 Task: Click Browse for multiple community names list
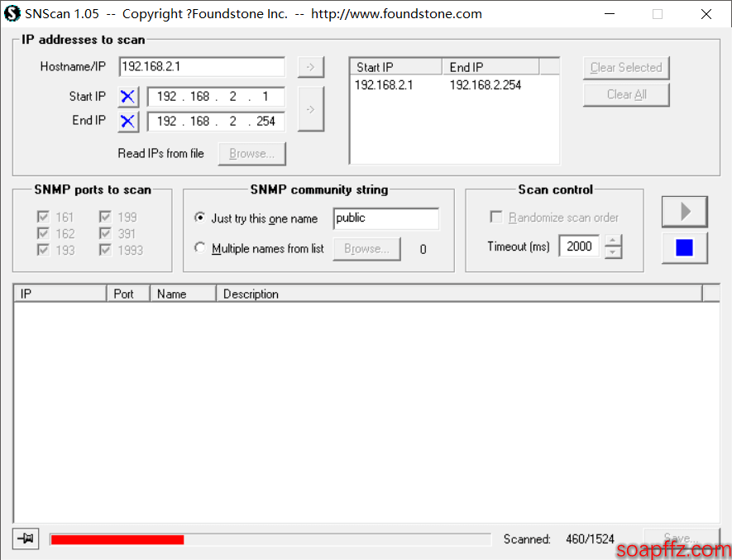[366, 249]
